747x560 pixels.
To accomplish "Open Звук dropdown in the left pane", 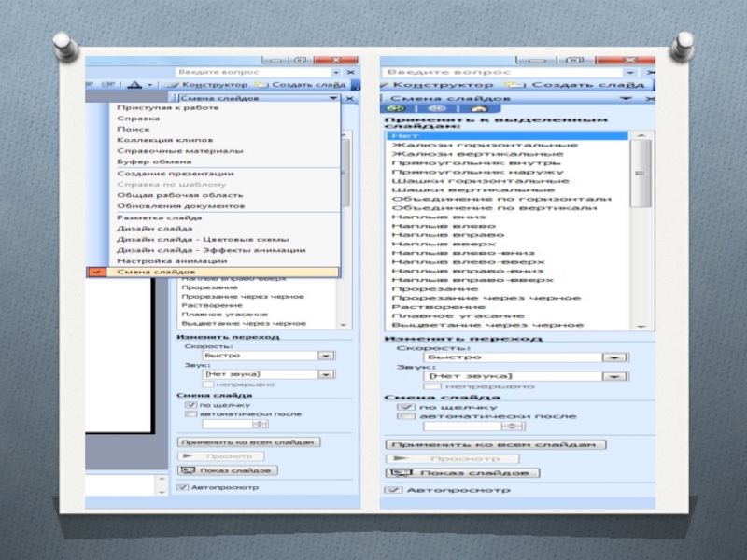I will coord(326,374).
